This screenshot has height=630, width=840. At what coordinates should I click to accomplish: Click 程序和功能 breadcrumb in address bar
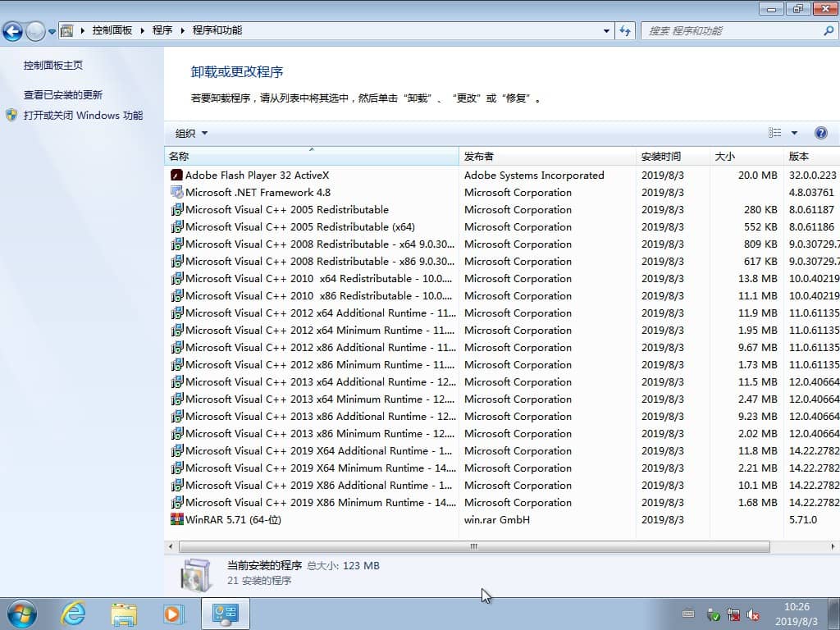[x=217, y=30]
